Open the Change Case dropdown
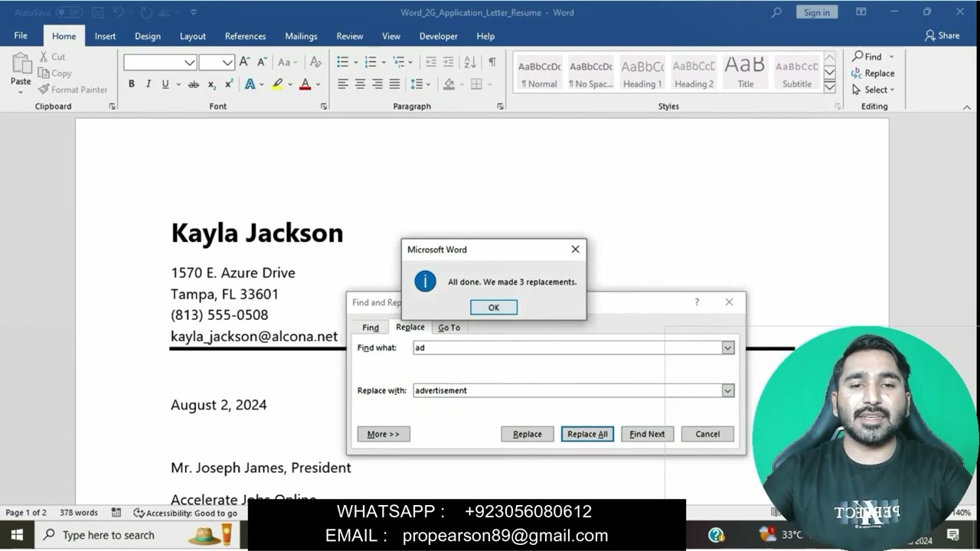This screenshot has width=980, height=551. click(288, 62)
